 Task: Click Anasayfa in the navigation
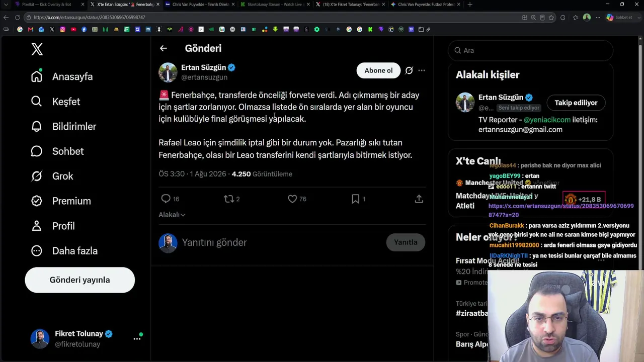point(72,76)
